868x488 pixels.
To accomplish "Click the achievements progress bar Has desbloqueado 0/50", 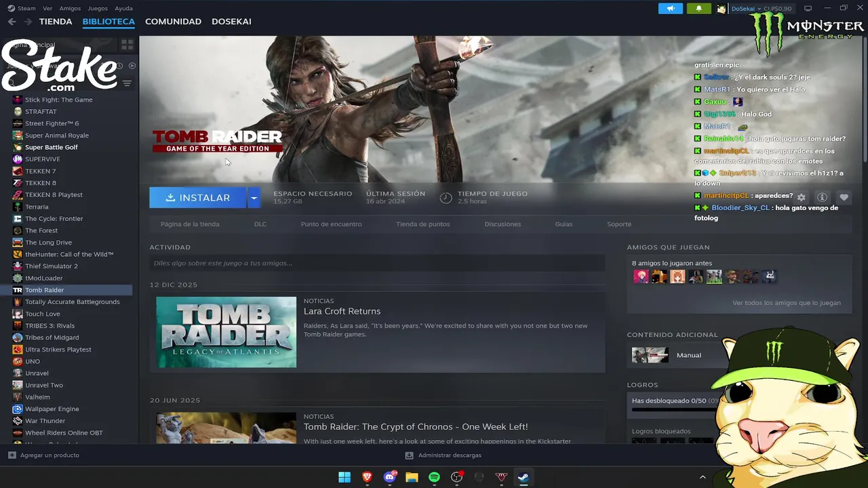I will point(675,409).
